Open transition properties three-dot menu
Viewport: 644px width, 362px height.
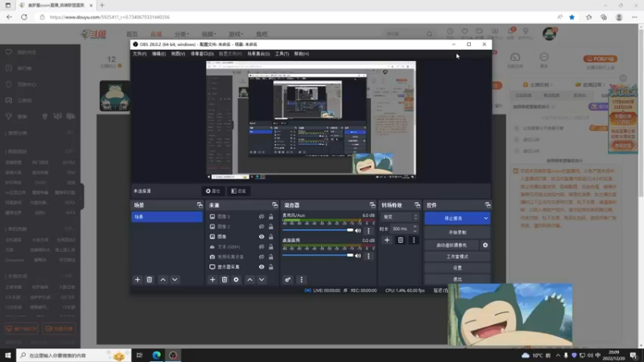point(414,240)
